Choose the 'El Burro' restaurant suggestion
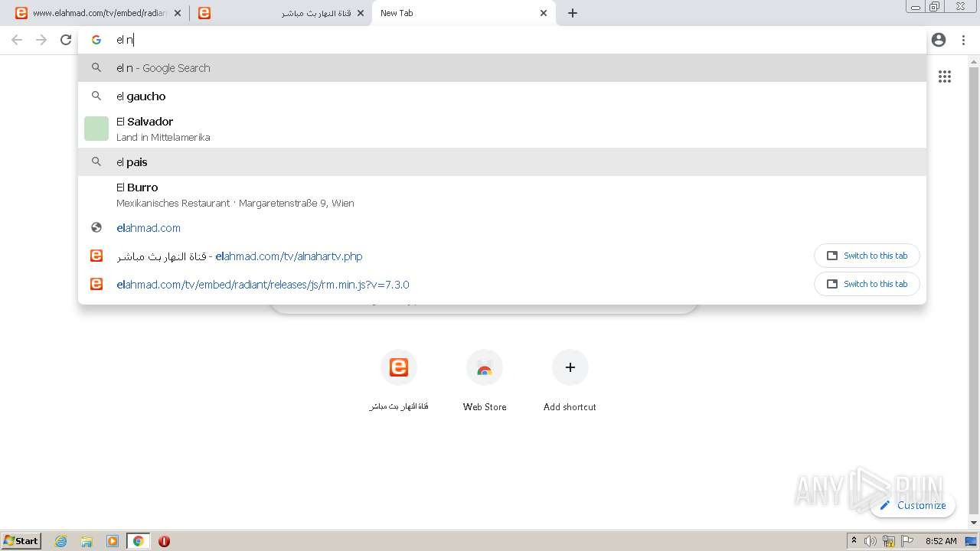 pyautogui.click(x=502, y=194)
